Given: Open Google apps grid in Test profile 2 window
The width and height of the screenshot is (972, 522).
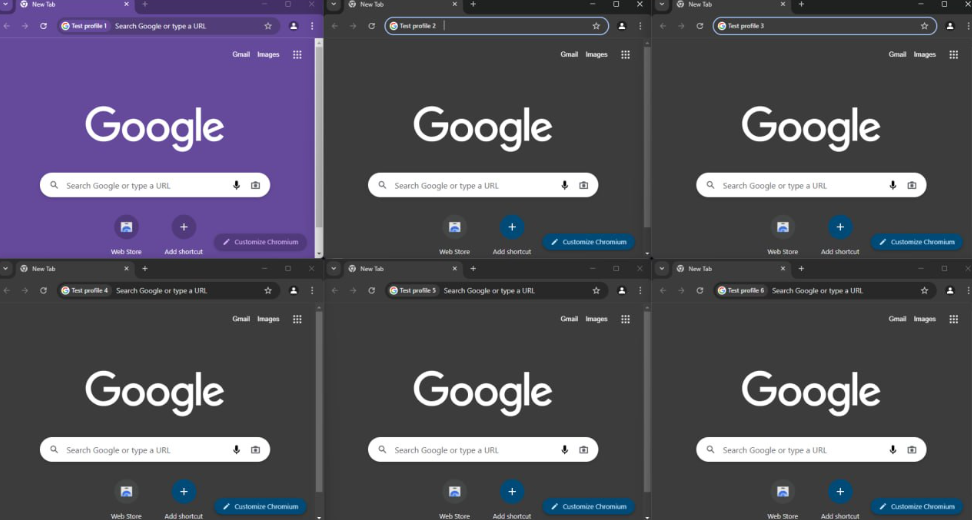Looking at the screenshot, I should pos(625,55).
